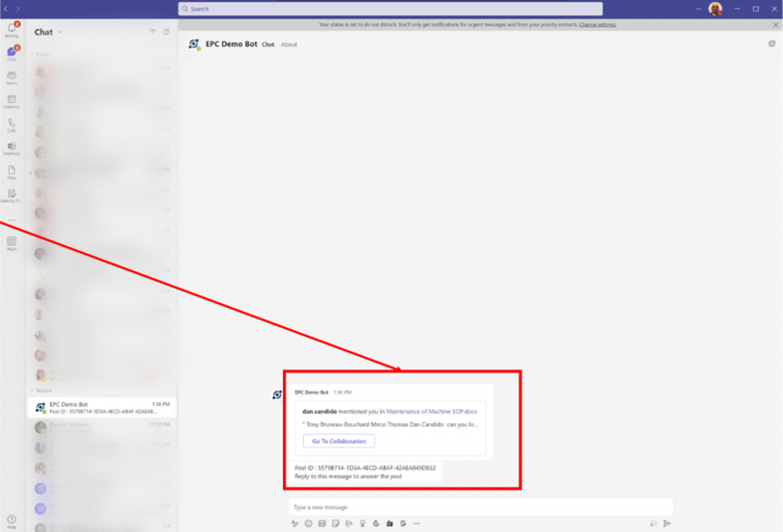The image size is (783, 532).
Task: Switch to the Chat tab of EPC Demo Bot
Action: [268, 44]
